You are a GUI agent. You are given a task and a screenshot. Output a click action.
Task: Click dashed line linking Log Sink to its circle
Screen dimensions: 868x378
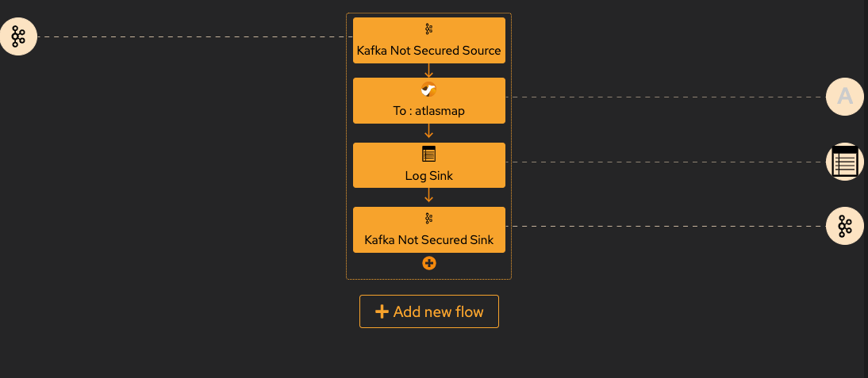pos(666,162)
